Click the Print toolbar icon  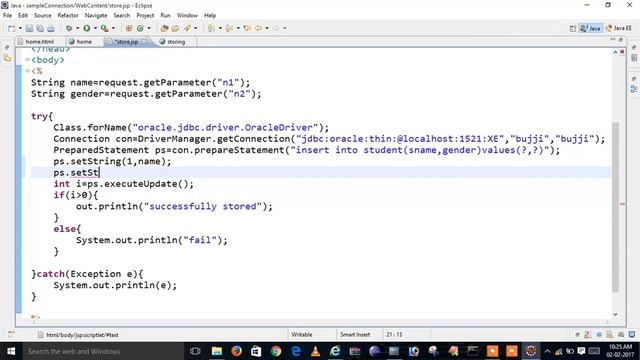[51, 28]
